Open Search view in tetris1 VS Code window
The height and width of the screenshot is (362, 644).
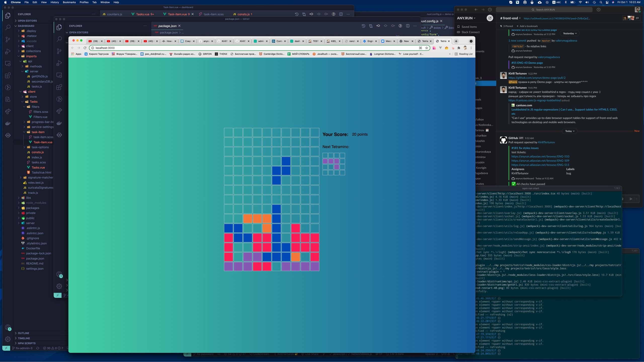point(59,39)
